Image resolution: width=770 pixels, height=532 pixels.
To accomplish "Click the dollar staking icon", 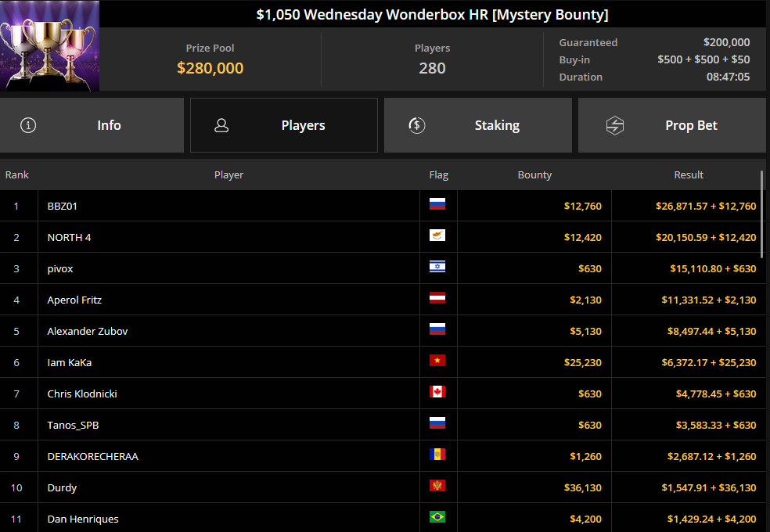I will coord(417,125).
